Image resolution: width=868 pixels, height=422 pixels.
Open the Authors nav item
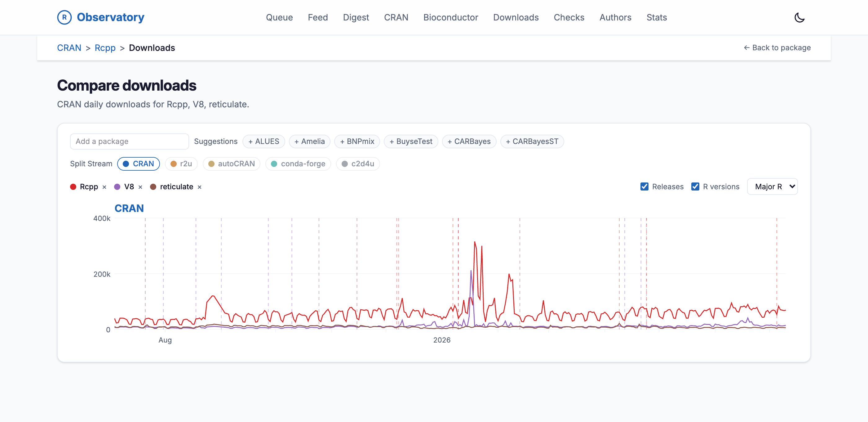pyautogui.click(x=615, y=17)
